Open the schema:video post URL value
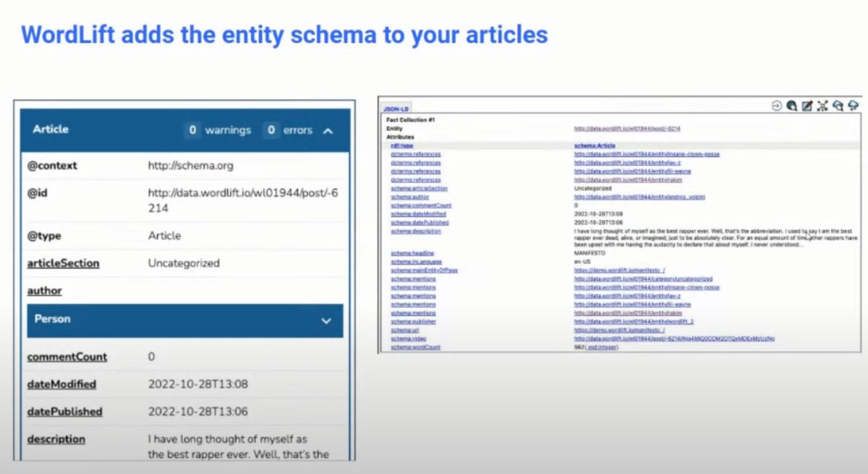The image size is (868, 474). 675,339
